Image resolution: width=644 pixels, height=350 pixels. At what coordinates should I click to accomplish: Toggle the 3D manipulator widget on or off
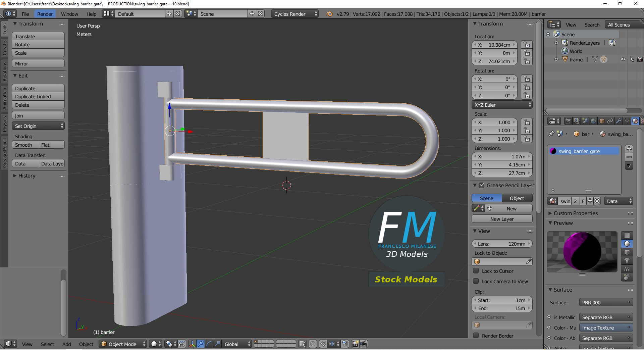[192, 344]
